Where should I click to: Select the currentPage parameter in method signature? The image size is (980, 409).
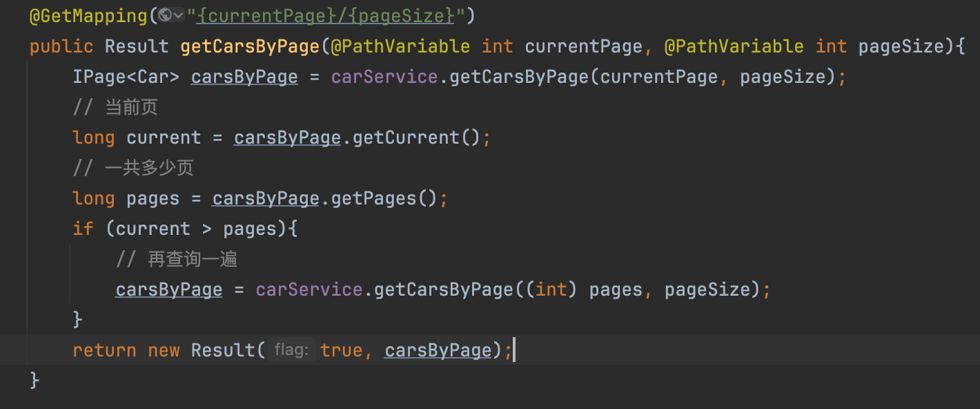(x=584, y=46)
